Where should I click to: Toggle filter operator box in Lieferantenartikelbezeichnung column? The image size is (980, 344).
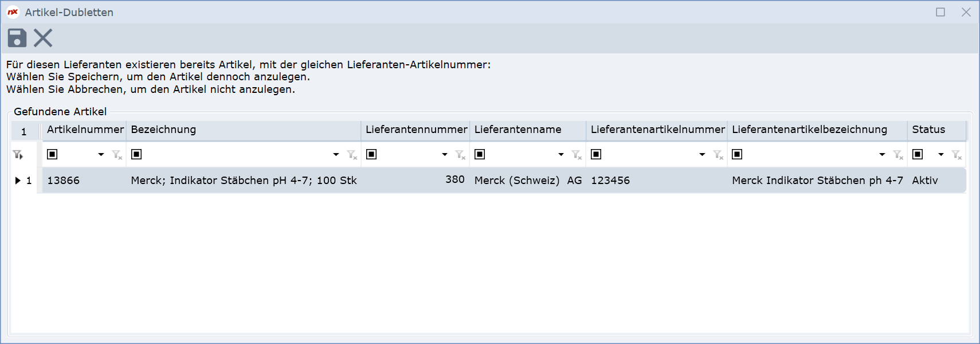pyautogui.click(x=737, y=154)
